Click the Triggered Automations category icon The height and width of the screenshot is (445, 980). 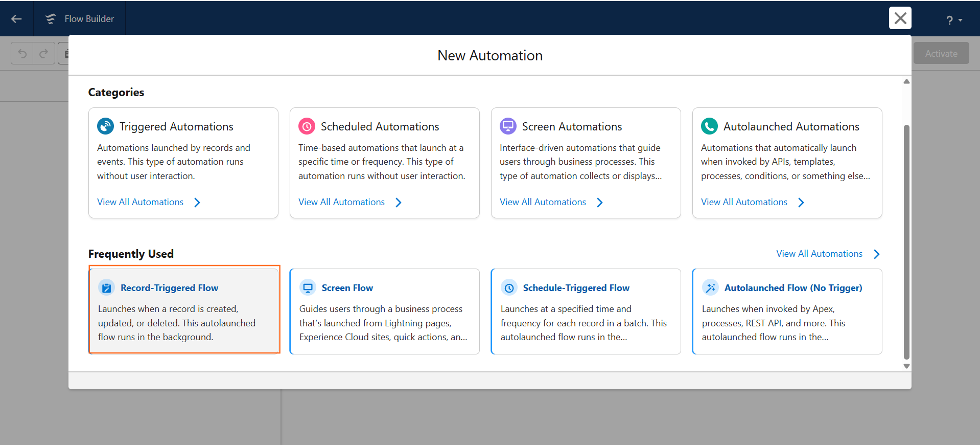[x=106, y=126]
